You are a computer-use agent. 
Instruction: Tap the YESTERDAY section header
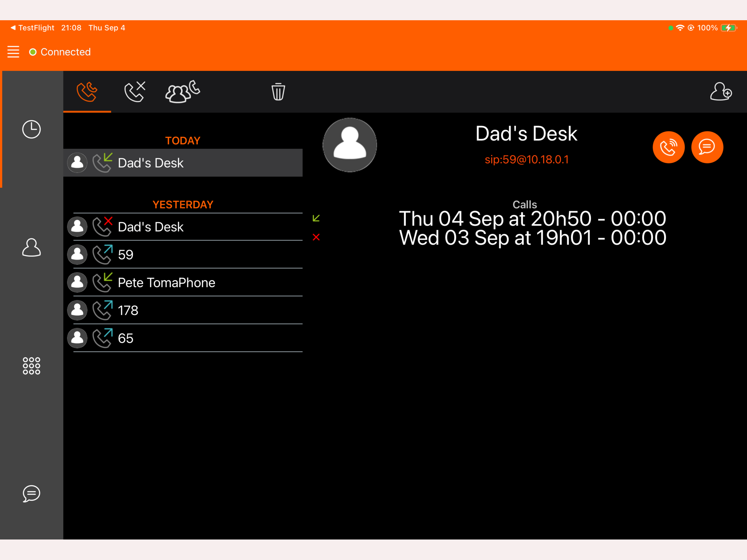coord(183,205)
